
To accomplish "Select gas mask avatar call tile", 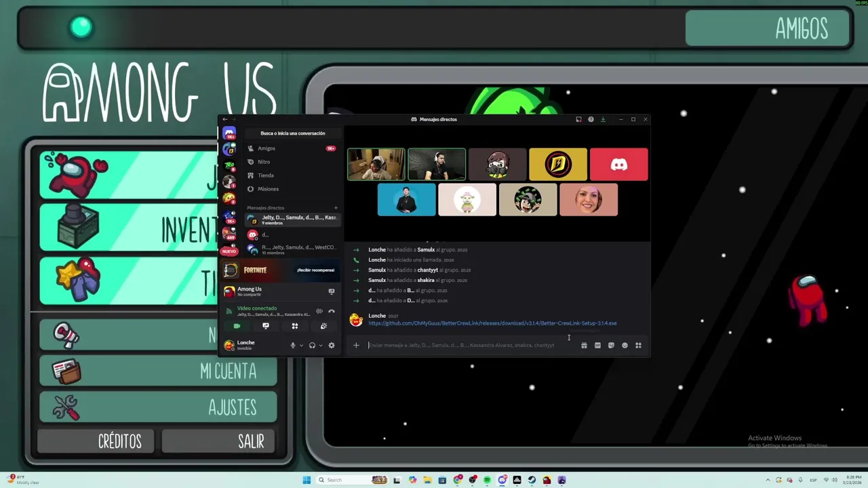I will pyautogui.click(x=497, y=165).
